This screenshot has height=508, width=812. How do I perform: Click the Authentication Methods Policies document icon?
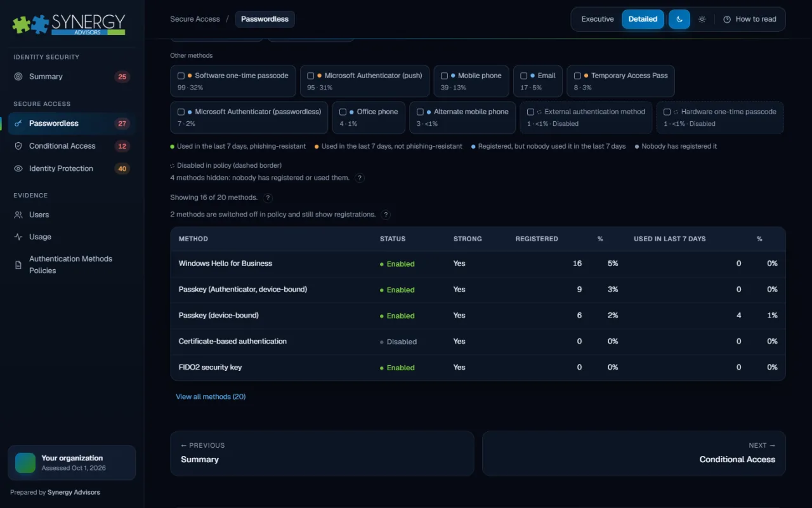coord(18,265)
